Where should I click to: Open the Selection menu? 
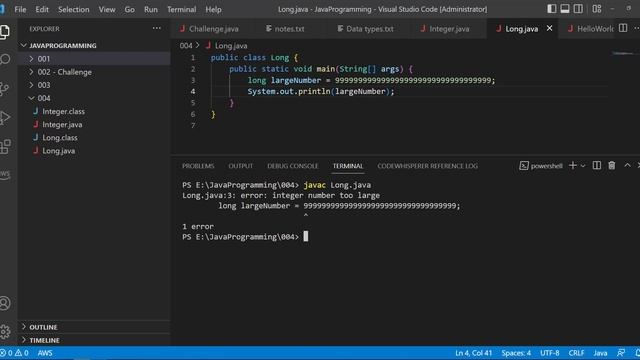(x=73, y=9)
